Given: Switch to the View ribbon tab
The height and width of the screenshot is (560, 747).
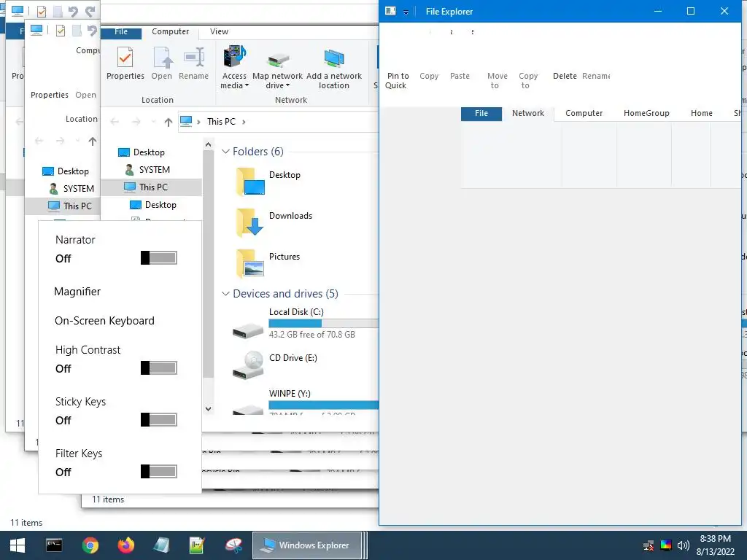Looking at the screenshot, I should [x=219, y=31].
